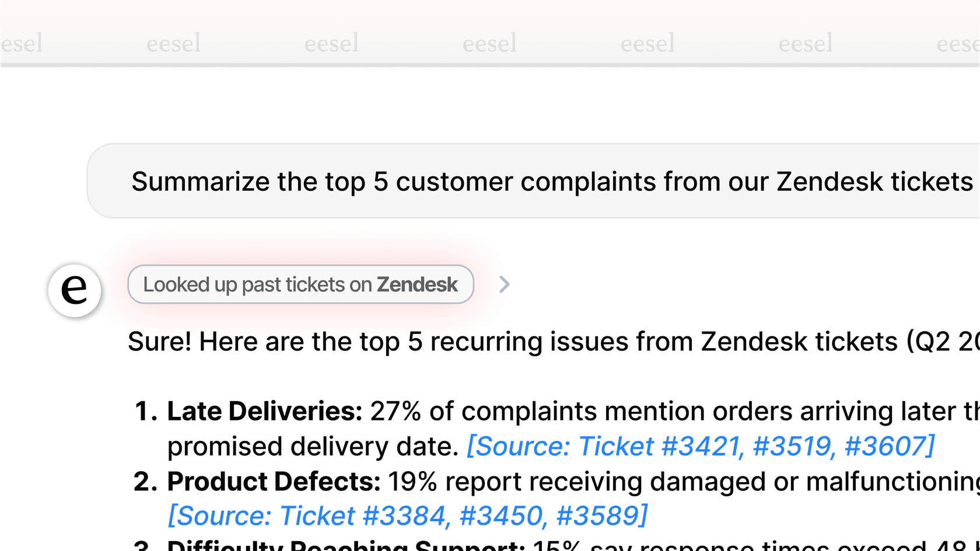Click the bold "Zendesk" word in the lookup pill
Image resolution: width=980 pixels, height=551 pixels.
pos(417,285)
